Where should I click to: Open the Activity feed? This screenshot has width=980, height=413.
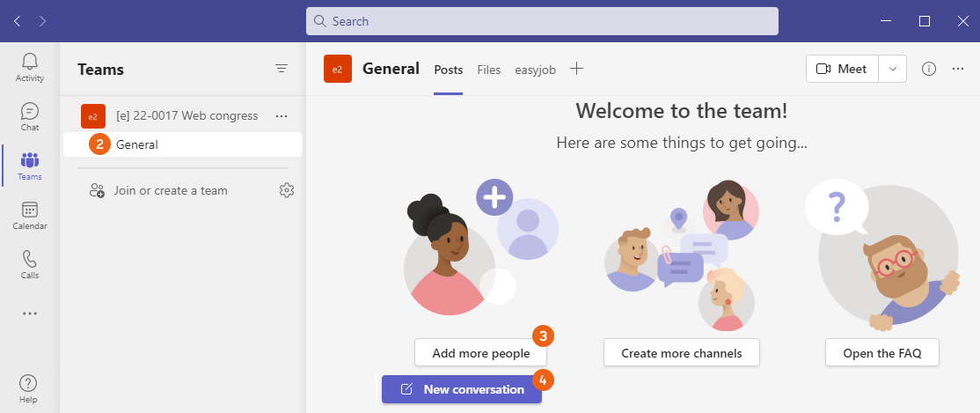[x=30, y=67]
